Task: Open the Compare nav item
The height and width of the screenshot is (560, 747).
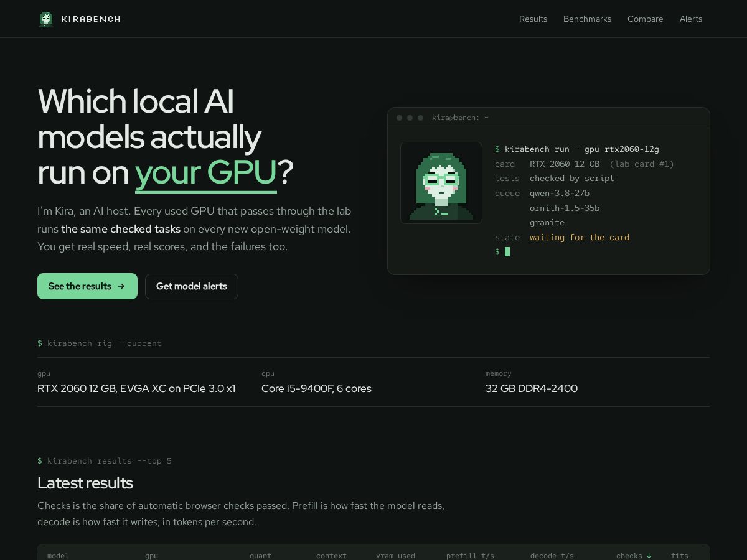Action: [645, 19]
